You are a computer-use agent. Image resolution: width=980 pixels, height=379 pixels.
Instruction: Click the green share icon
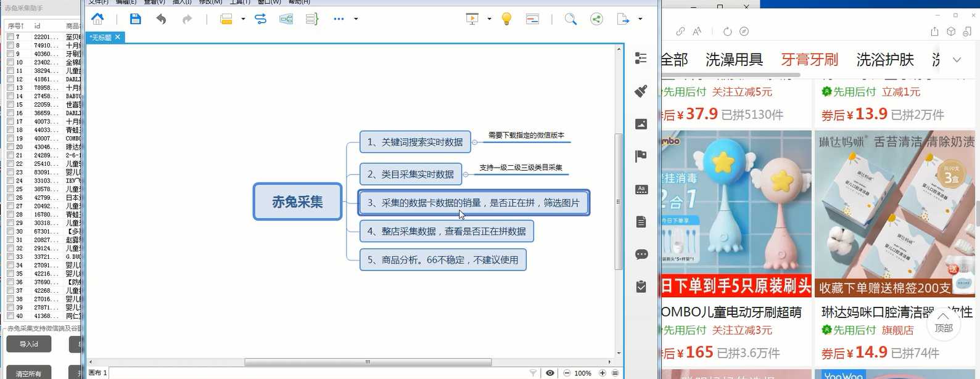tap(596, 19)
